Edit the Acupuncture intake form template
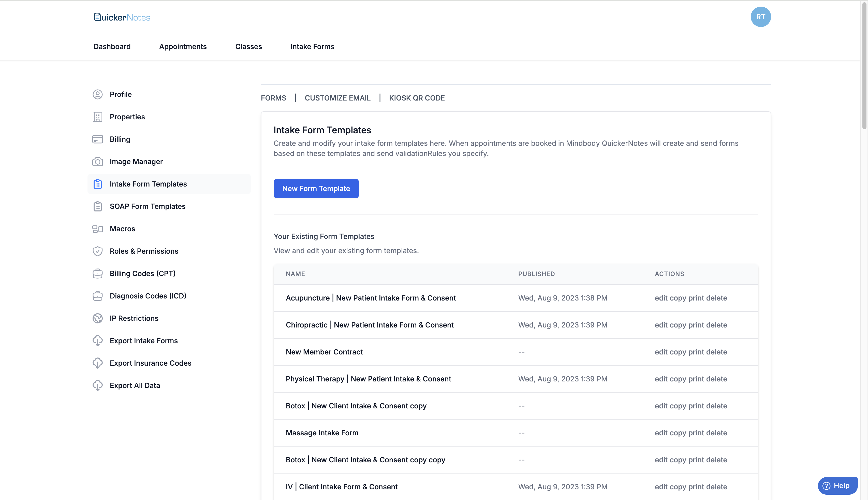Image resolution: width=868 pixels, height=500 pixels. click(x=661, y=298)
